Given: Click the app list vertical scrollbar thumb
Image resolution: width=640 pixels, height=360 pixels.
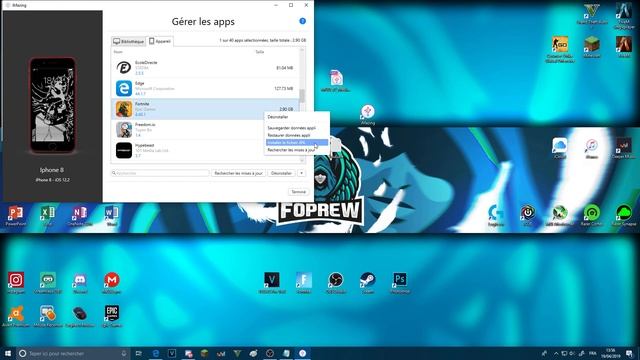Looking at the screenshot, I should pyautogui.click(x=302, y=96).
